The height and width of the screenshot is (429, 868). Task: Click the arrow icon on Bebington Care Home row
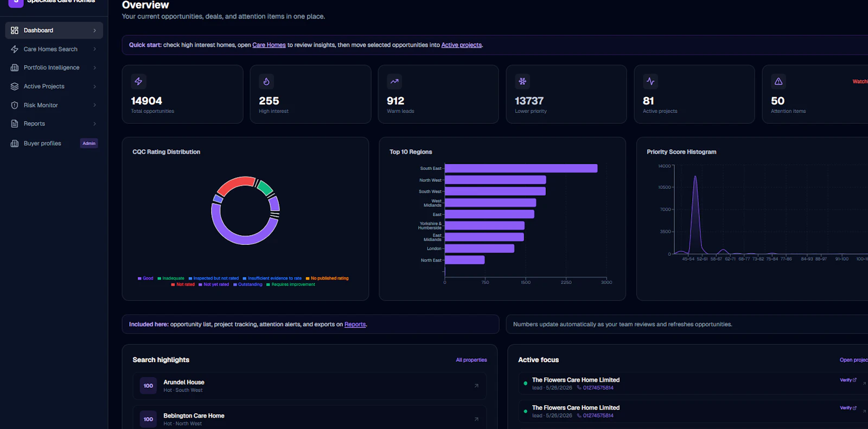(x=476, y=419)
